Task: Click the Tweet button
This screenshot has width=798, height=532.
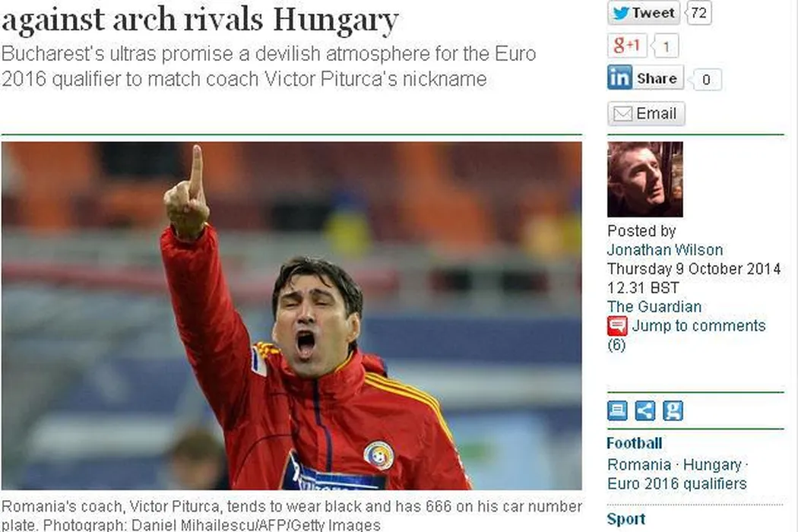Action: pyautogui.click(x=643, y=13)
